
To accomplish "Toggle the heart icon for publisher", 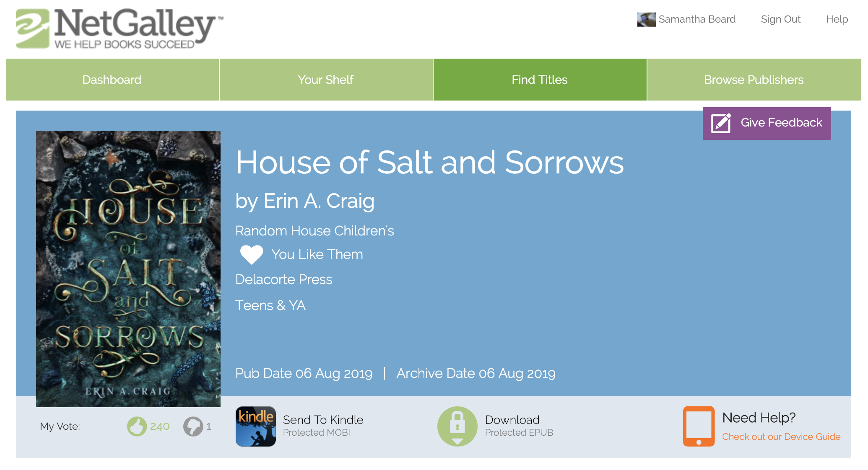I will (x=252, y=254).
